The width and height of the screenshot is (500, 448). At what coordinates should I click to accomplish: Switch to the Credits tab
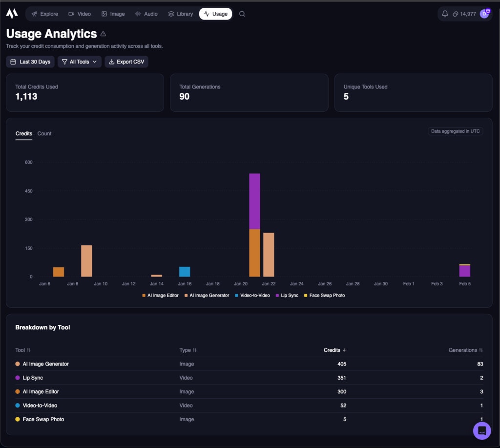[23, 133]
